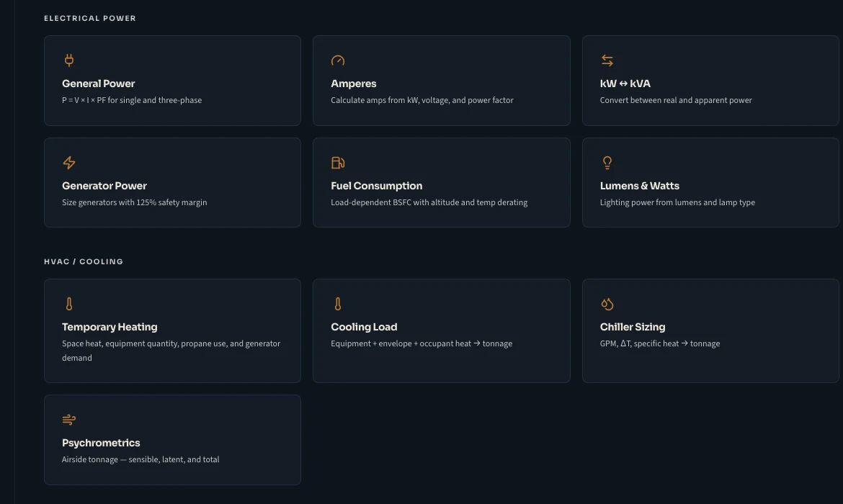Click the fuel pump icon on Fuel Consumption
This screenshot has height=504, width=843.
338,162
